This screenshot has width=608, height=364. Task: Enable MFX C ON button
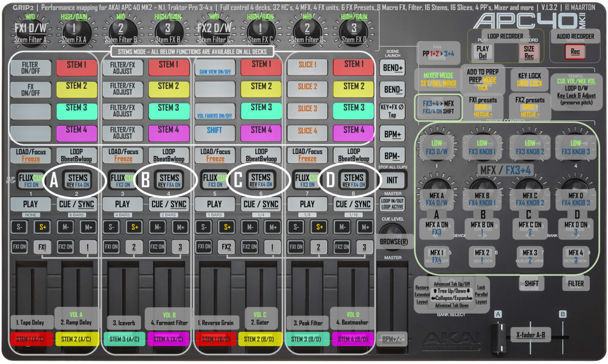(530, 228)
